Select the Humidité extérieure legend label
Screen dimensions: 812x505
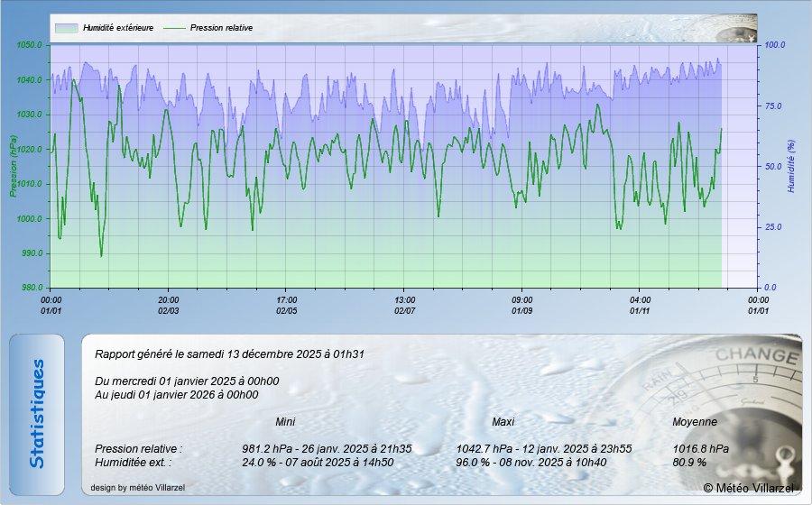(117, 28)
